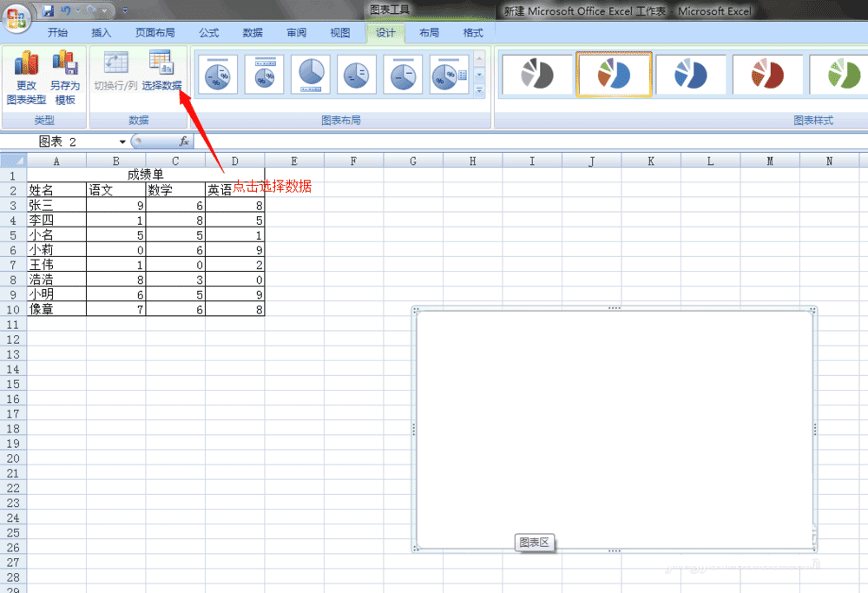The height and width of the screenshot is (593, 868).
Task: Click the Select All corner button
Action: (x=13, y=161)
